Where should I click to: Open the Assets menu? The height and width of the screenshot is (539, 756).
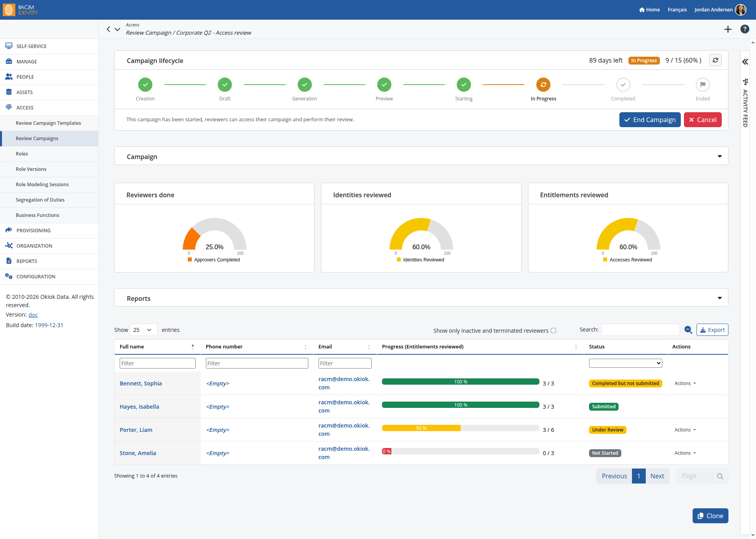[x=49, y=93]
